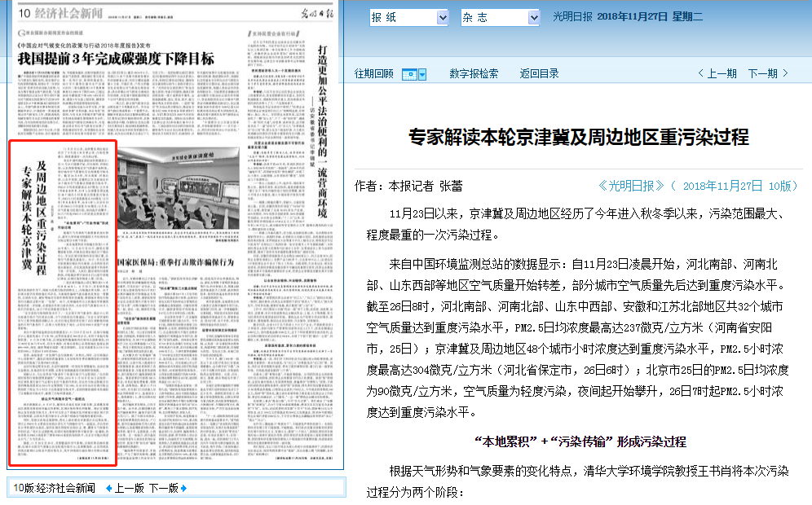Click the left arrow icon beside 上一版
This screenshot has height=505, width=812.
pos(108,489)
